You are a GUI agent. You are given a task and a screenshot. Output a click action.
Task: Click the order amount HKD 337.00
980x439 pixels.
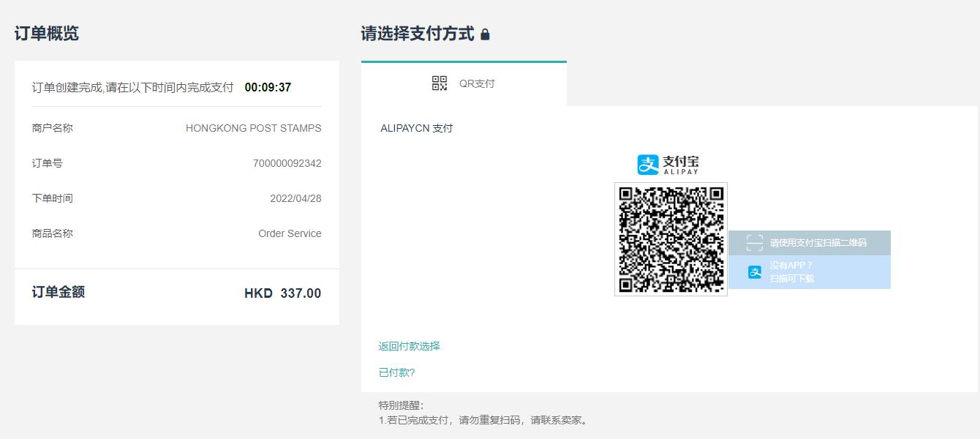click(282, 293)
